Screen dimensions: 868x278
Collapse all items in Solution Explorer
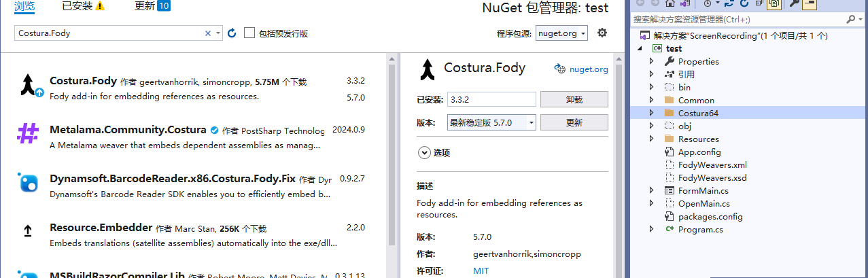pyautogui.click(x=759, y=3)
